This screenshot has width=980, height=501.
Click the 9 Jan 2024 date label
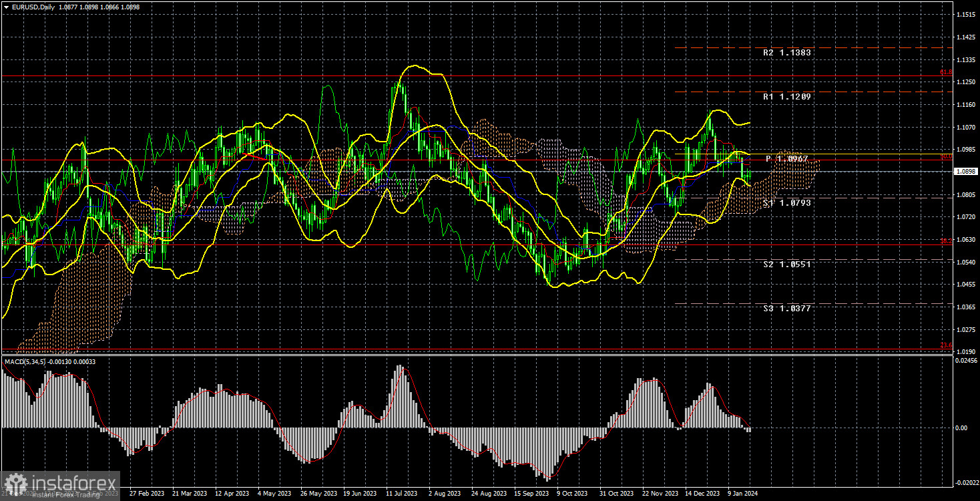pyautogui.click(x=744, y=494)
